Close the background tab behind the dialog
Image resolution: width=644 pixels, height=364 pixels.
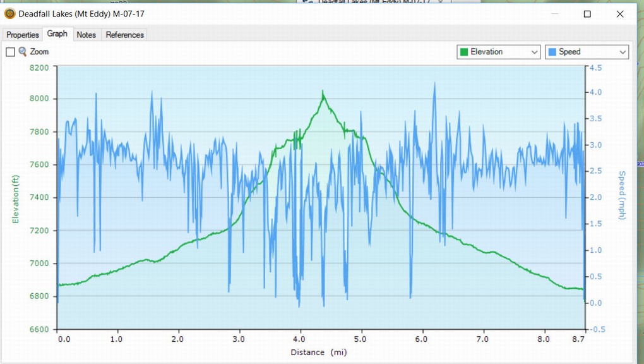[x=441, y=2]
